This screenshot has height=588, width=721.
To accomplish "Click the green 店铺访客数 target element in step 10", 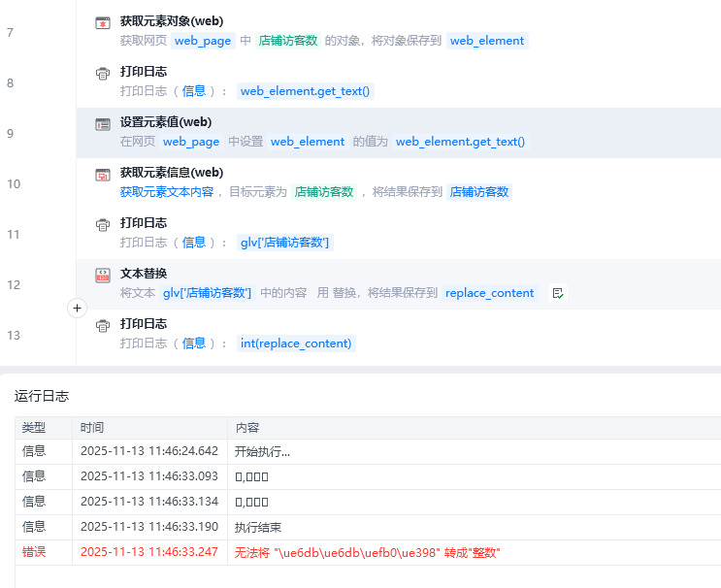I will pos(324,192).
